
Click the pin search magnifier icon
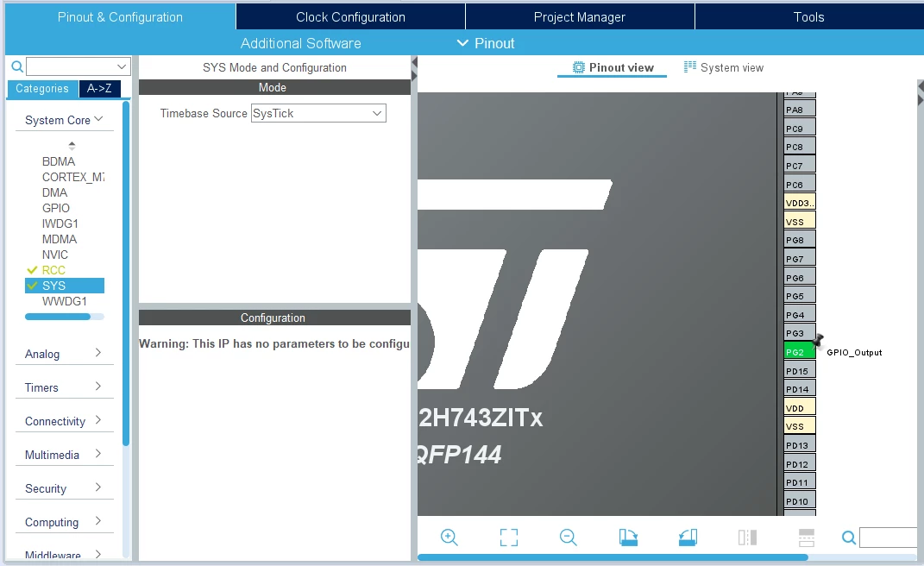[849, 538]
